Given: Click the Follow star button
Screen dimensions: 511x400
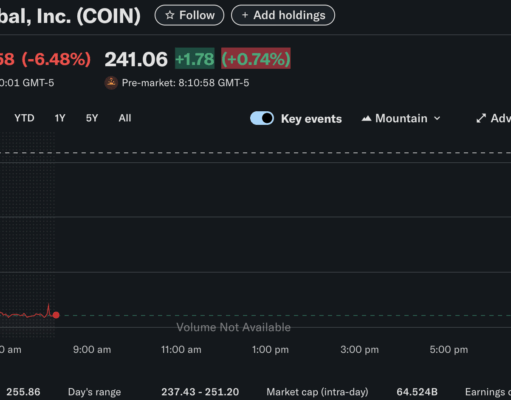Looking at the screenshot, I should pos(189,15).
